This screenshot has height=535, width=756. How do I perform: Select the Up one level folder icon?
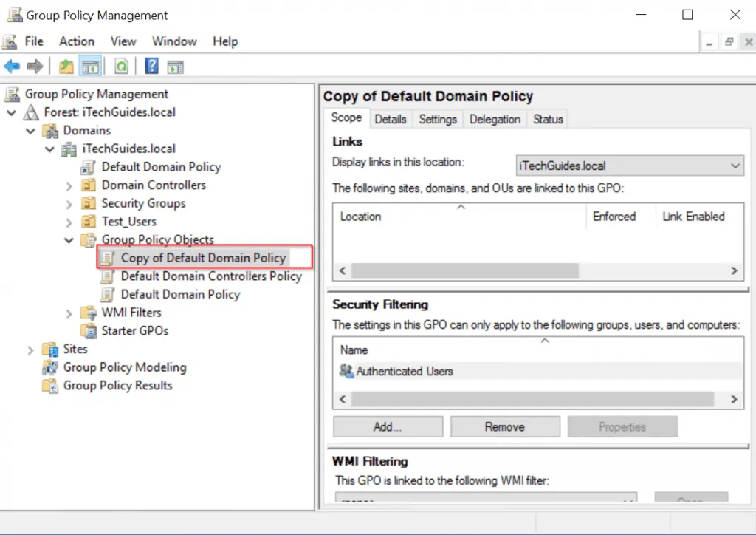65,66
